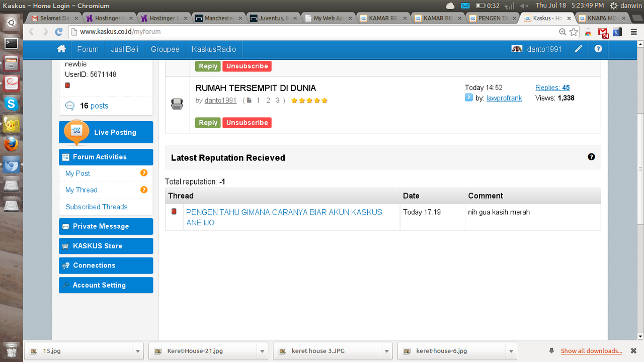Open dropdown arrow for keret-house-6.jpg download
The image size is (644, 362).
(x=511, y=351)
